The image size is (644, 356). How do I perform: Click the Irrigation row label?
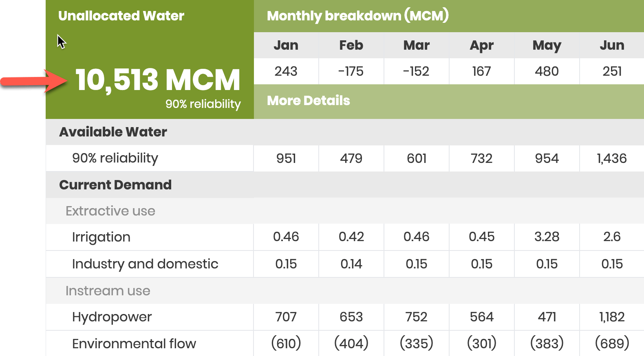[101, 237]
